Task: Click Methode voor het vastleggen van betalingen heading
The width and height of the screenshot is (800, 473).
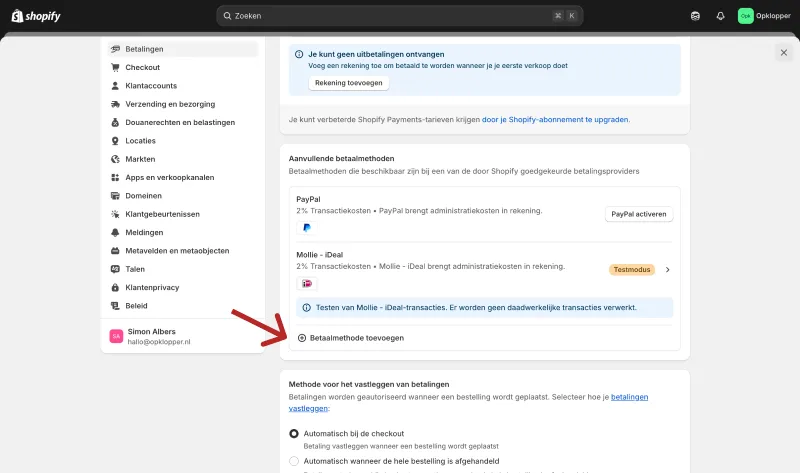Action: click(369, 384)
